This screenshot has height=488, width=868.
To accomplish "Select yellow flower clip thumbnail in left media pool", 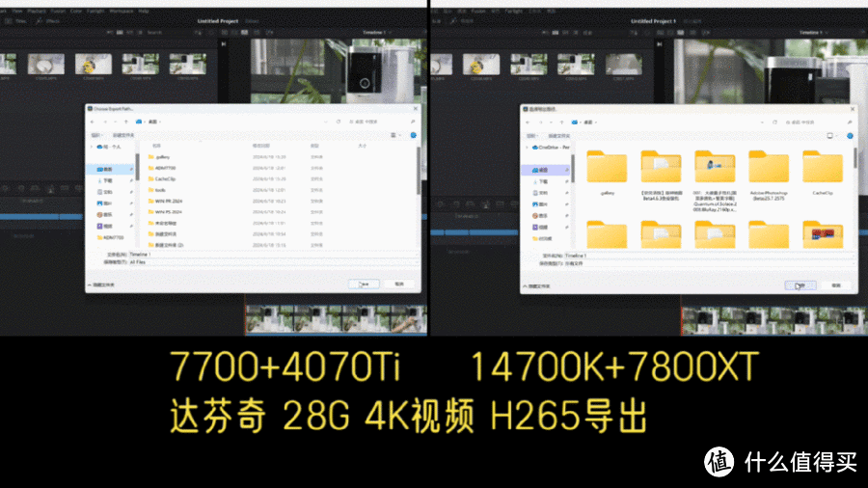I will pyautogui.click(x=93, y=65).
